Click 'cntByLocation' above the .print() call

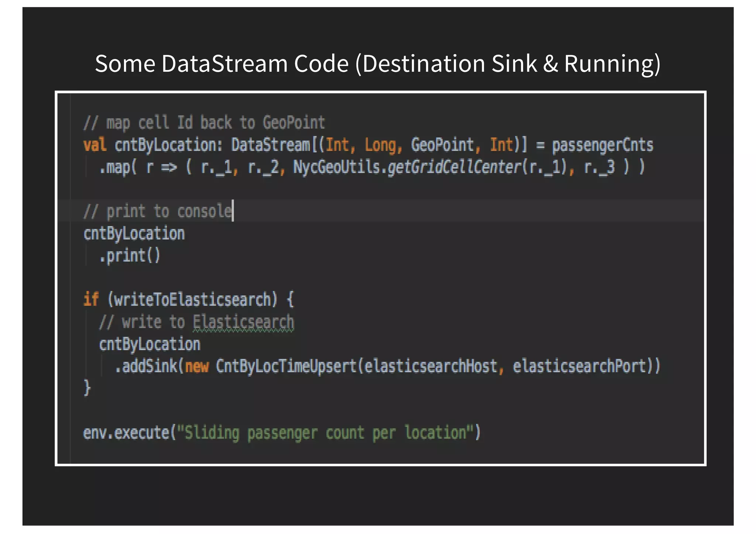134,234
